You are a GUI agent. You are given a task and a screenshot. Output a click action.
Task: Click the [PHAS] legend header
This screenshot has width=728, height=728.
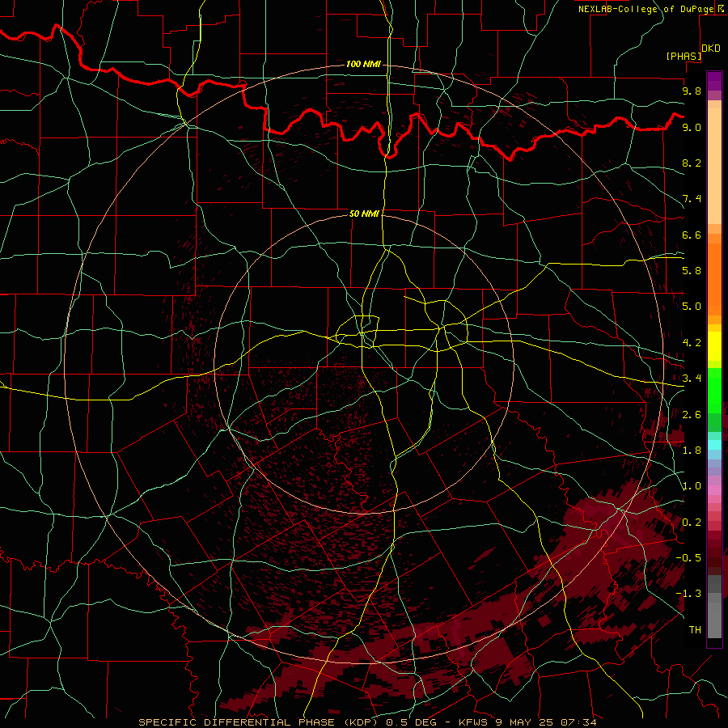click(x=684, y=56)
